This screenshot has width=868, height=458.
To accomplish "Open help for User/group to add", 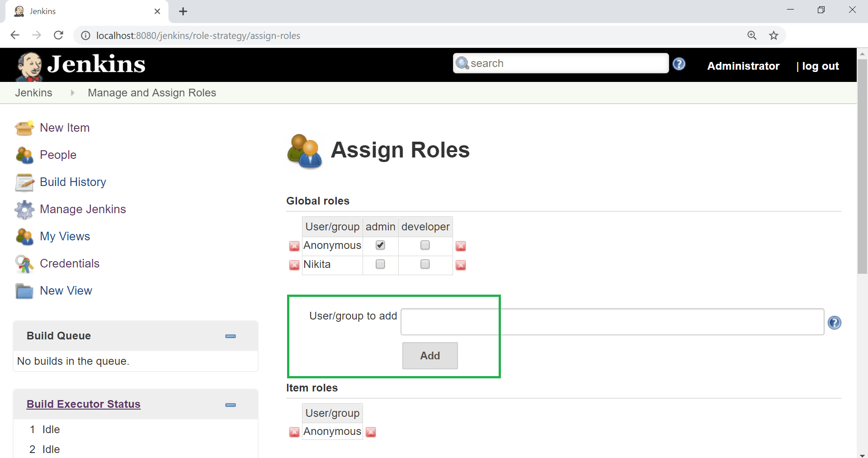I will point(834,323).
